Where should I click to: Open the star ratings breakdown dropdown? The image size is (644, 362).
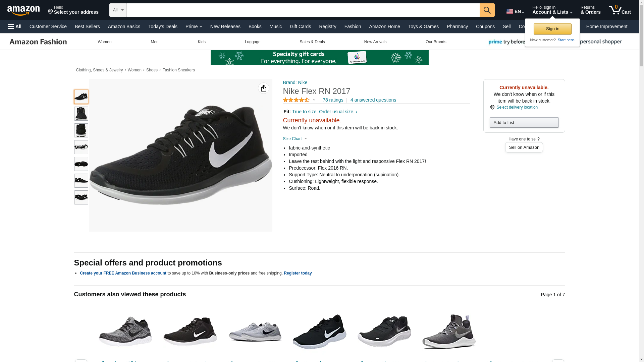314,100
